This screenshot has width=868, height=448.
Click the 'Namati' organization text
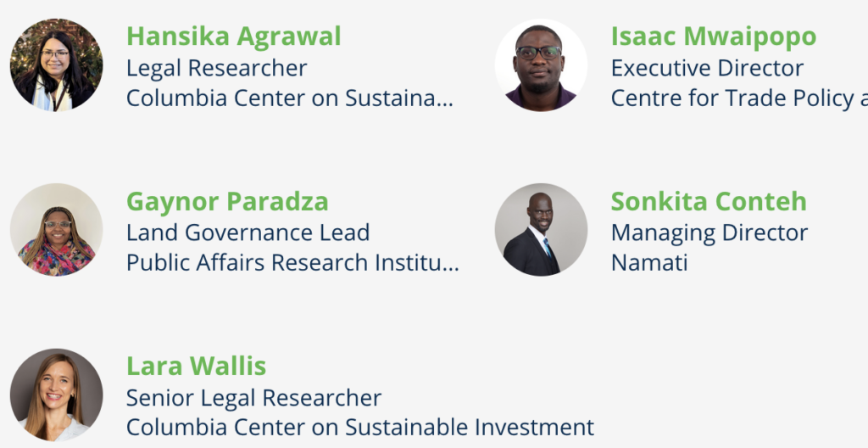(649, 263)
